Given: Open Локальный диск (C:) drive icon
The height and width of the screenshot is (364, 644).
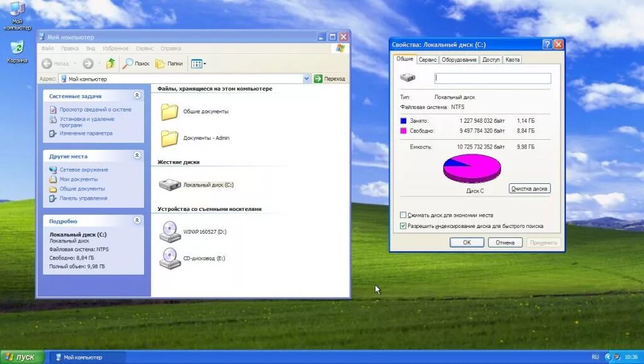Looking at the screenshot, I should [169, 185].
